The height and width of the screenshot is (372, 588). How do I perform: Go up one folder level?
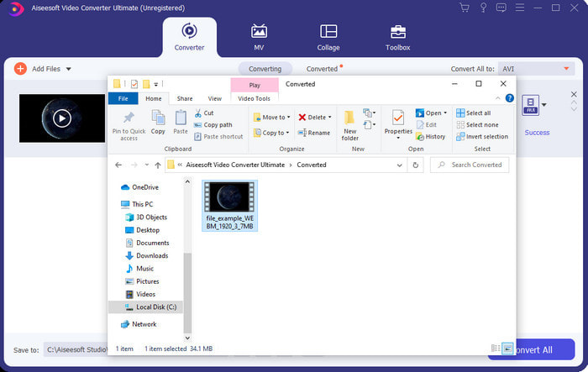(158, 165)
